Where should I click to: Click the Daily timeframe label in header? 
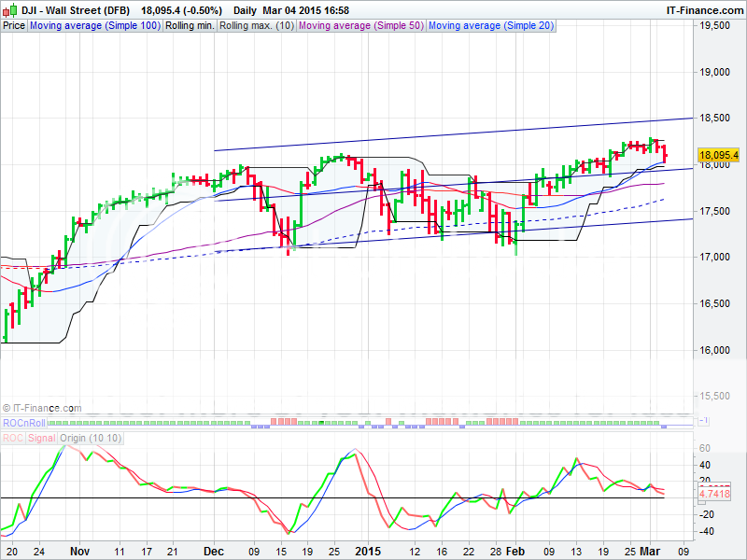(245, 10)
